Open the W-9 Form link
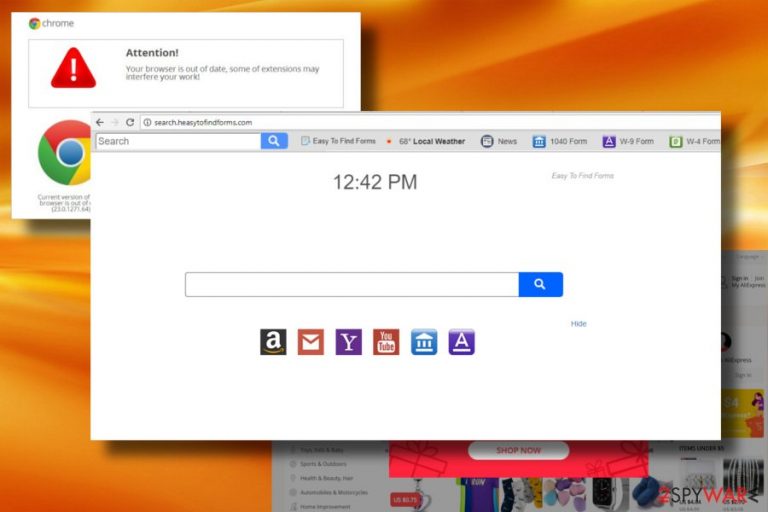 636,141
